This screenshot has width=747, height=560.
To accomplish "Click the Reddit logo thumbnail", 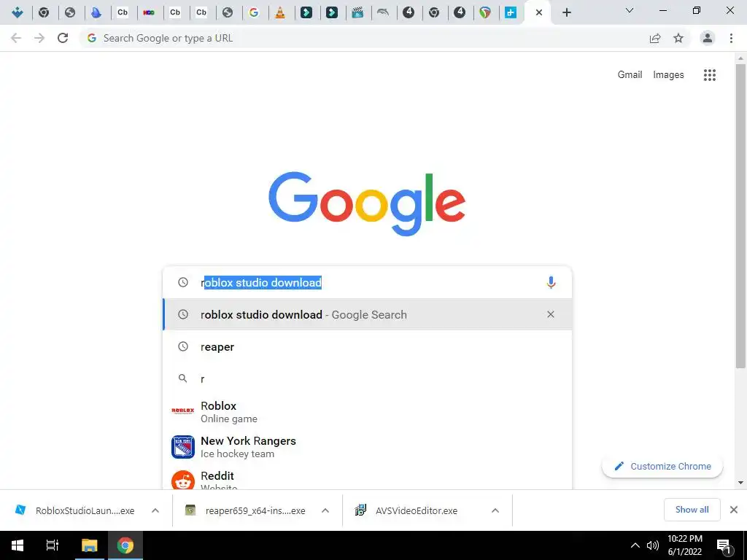I will (183, 480).
